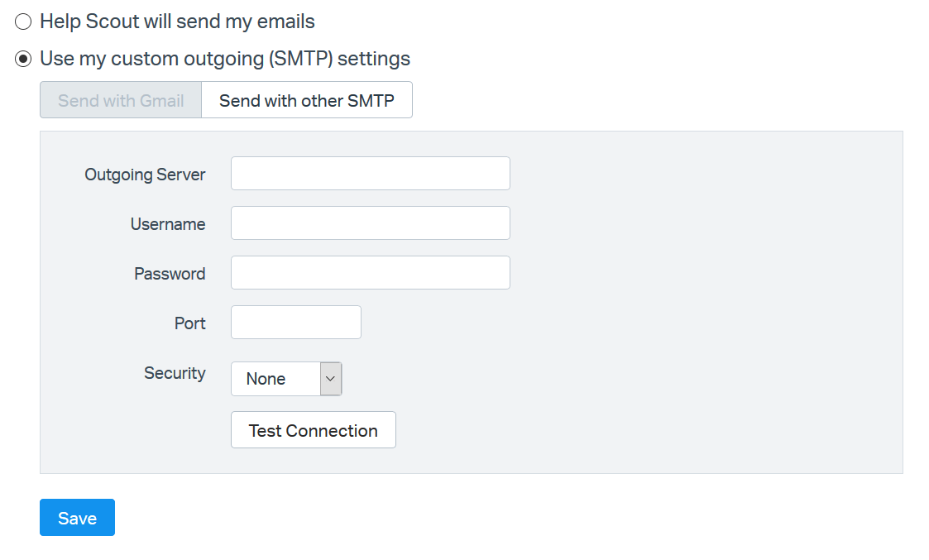
Task: Click the 'Use my custom outgoing (SMTP) settings' label
Action: click(225, 60)
